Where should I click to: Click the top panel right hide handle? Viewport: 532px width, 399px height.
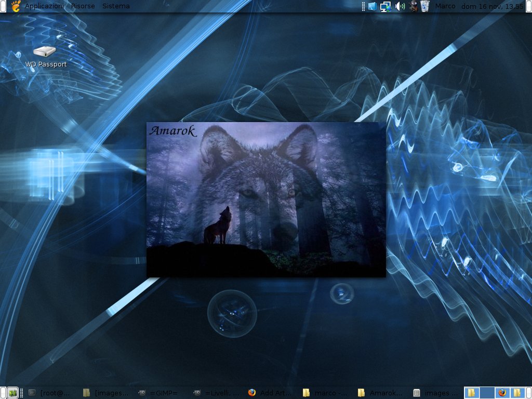pyautogui.click(x=529, y=6)
